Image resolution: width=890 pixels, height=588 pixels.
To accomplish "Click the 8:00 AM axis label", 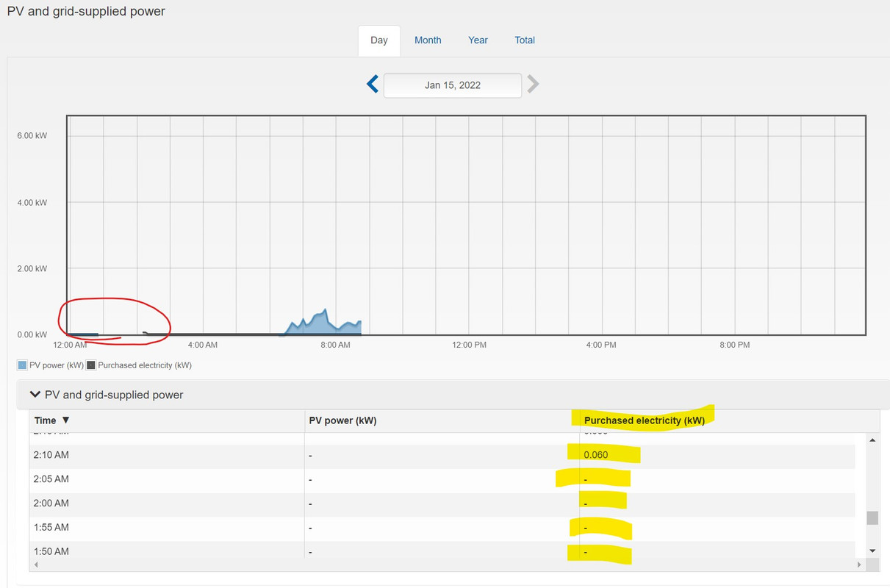I will point(335,345).
